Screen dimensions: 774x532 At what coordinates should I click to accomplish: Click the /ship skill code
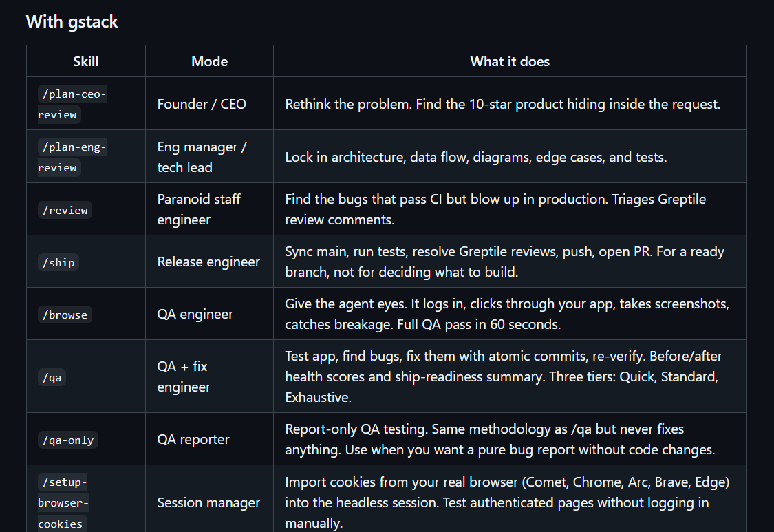click(x=58, y=262)
